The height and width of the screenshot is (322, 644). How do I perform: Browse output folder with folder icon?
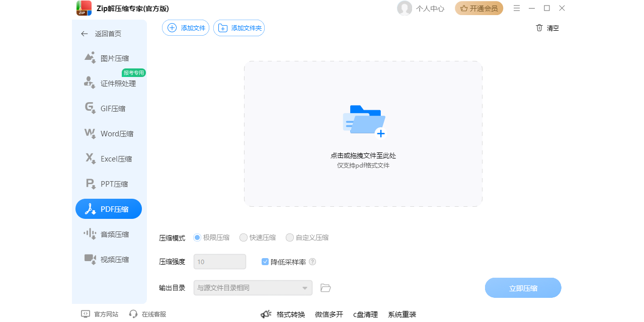coord(325,287)
